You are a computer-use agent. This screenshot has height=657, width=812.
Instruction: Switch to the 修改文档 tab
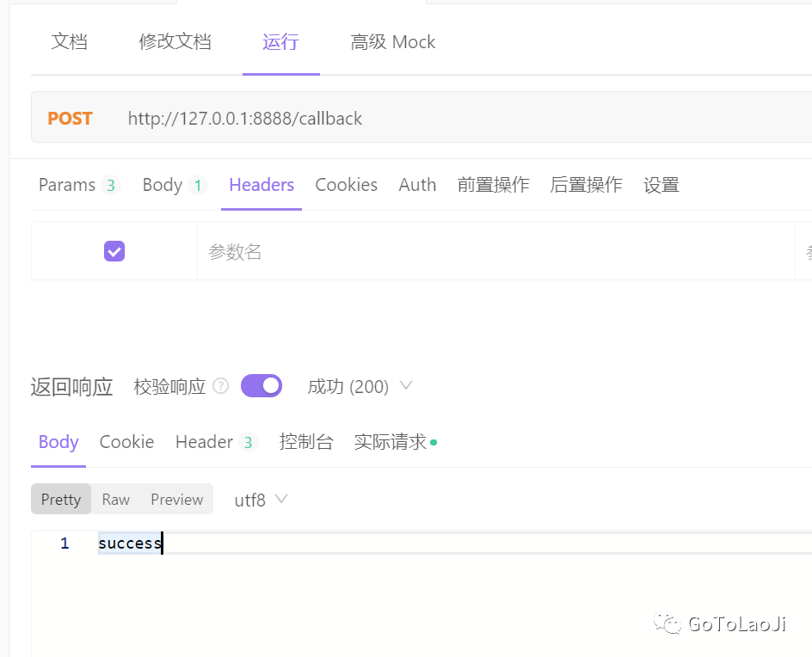175,41
